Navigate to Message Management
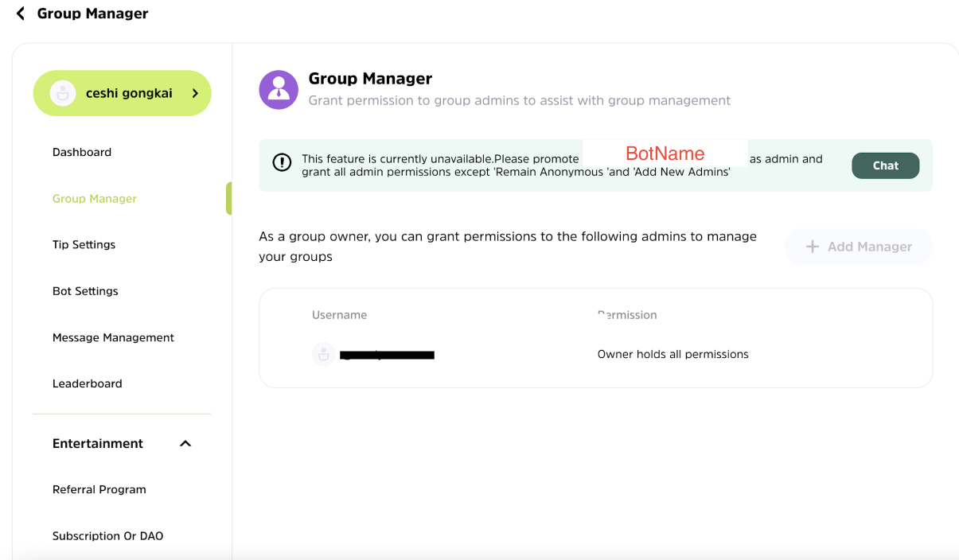This screenshot has height=560, width=959. [x=113, y=337]
